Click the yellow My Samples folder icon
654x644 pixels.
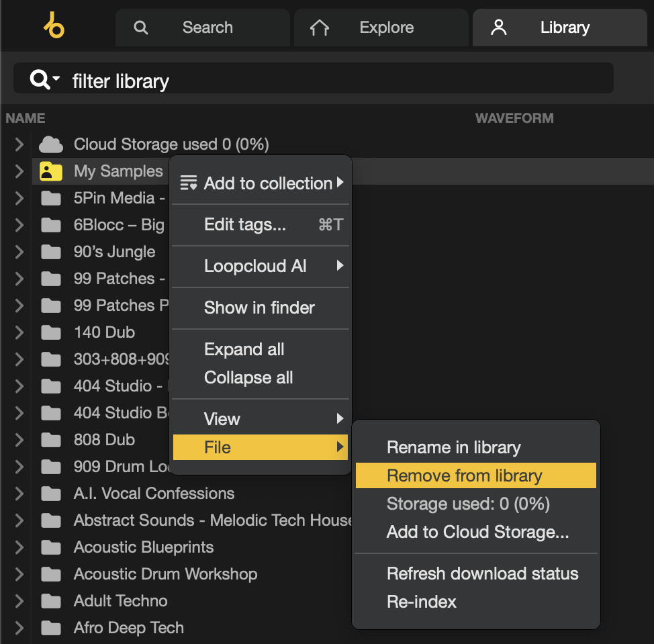(x=50, y=171)
